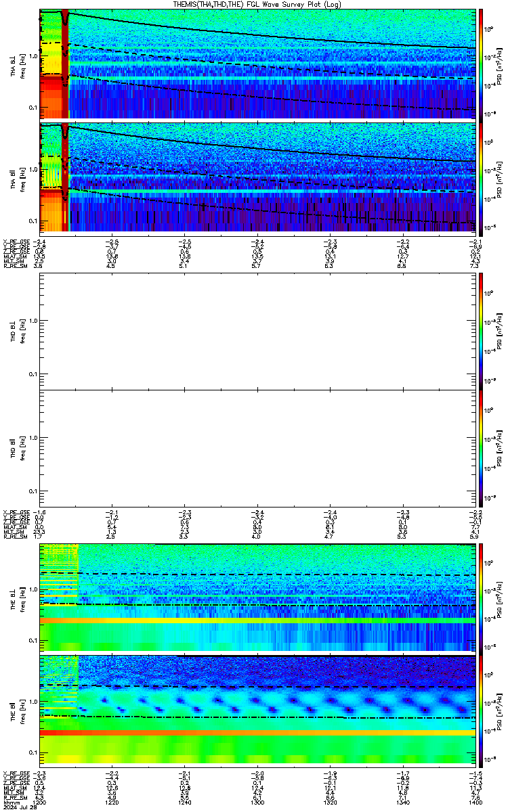Click the PSD color bar beside THD B⊥

pyautogui.click(x=481, y=330)
